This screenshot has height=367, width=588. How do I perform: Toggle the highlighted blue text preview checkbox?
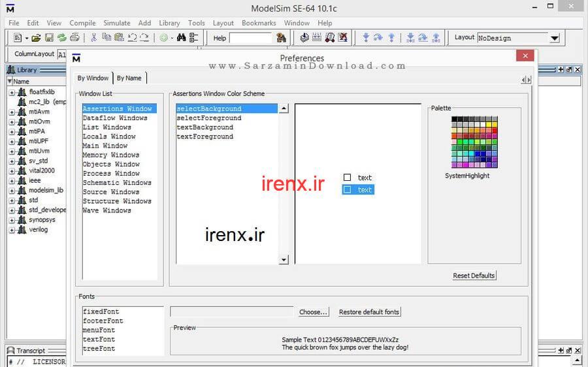[348, 189]
